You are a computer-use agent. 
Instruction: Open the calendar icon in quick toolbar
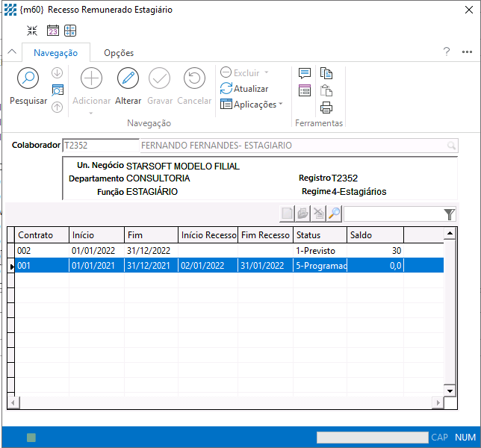52,31
